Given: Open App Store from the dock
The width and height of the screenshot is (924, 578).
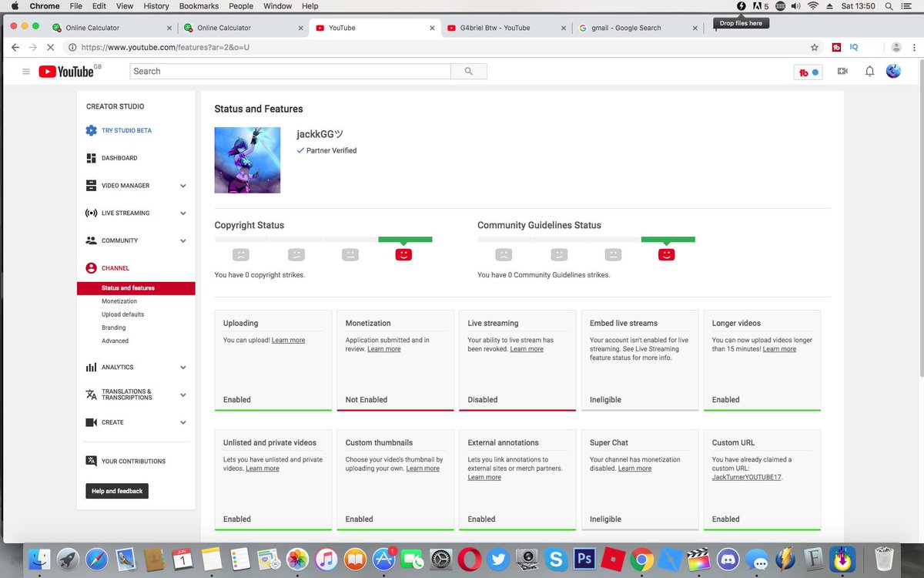Looking at the screenshot, I should click(383, 559).
